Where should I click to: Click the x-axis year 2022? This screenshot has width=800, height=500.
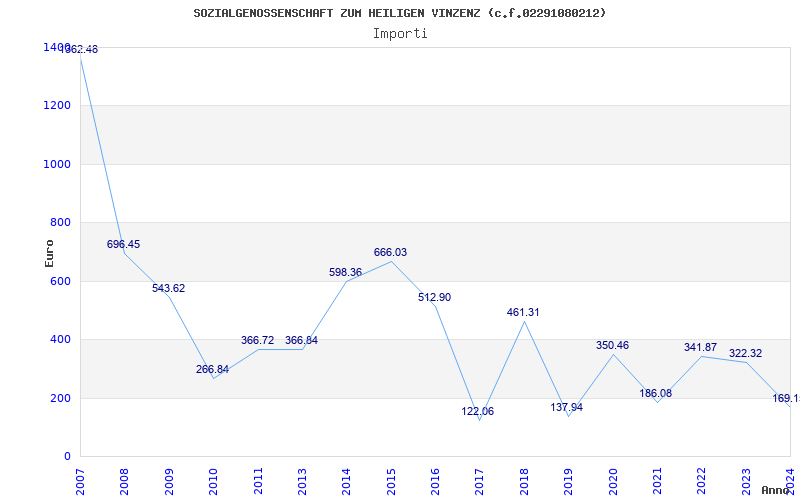(702, 482)
